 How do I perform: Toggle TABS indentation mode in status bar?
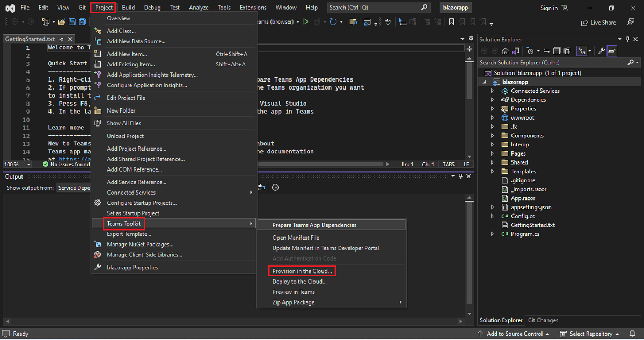pos(448,164)
